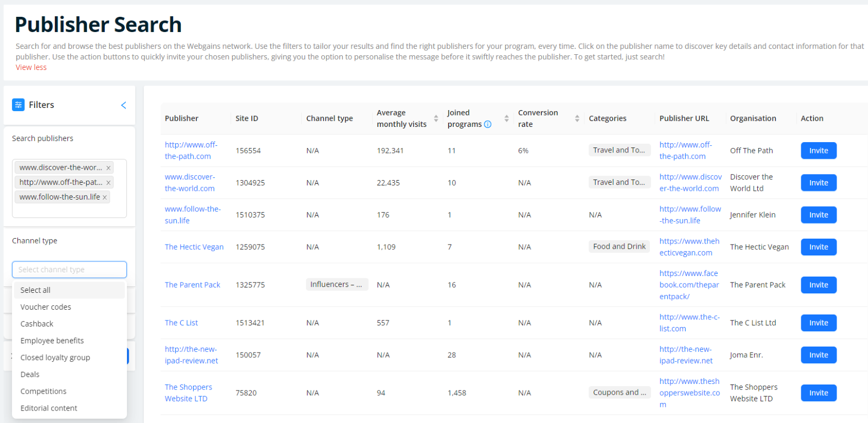Invite The Hectic Vegan publisher

(818, 247)
